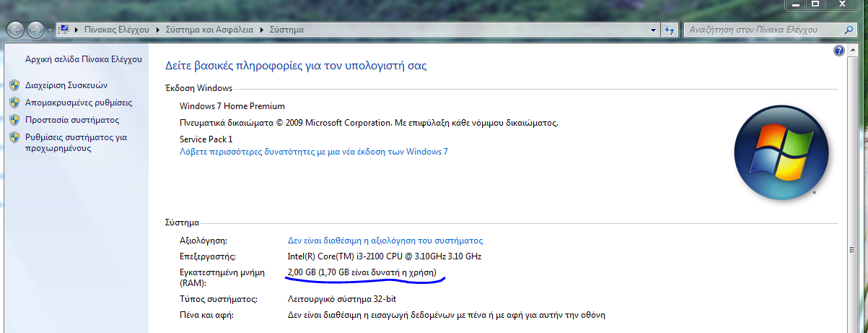This screenshot has width=868, height=333.
Task: Click the address bar refresh button
Action: coord(670,30)
